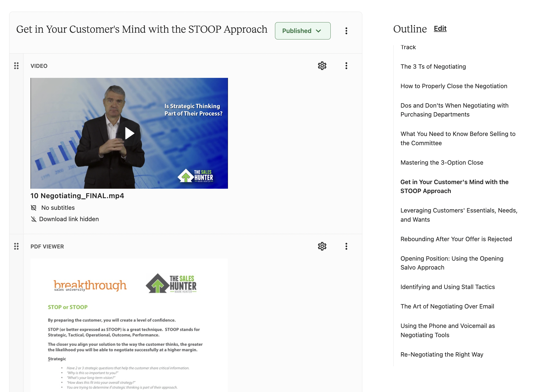Open the Video block three-dot menu
Viewport: 537px width, 392px height.
click(x=346, y=66)
